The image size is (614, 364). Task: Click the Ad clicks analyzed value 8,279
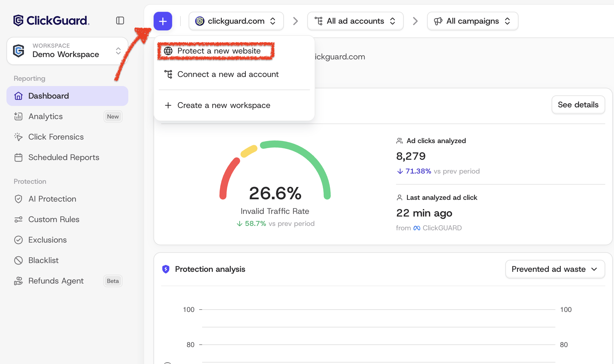coord(411,156)
